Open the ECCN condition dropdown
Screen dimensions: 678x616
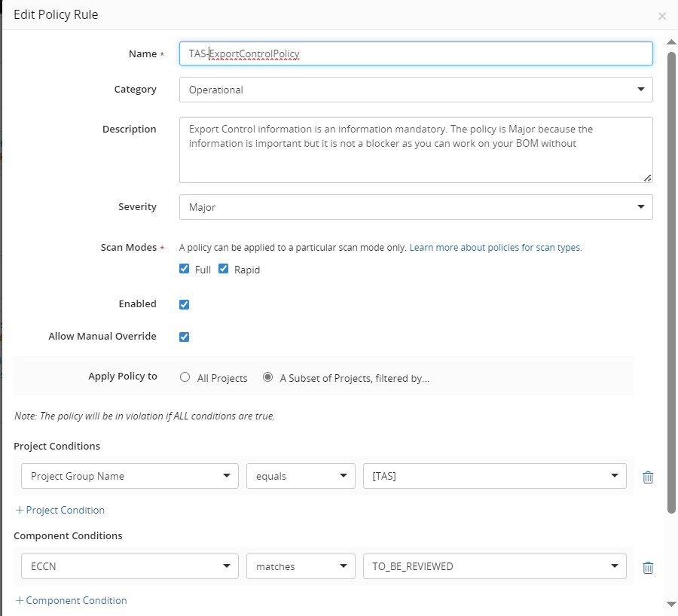(x=130, y=566)
